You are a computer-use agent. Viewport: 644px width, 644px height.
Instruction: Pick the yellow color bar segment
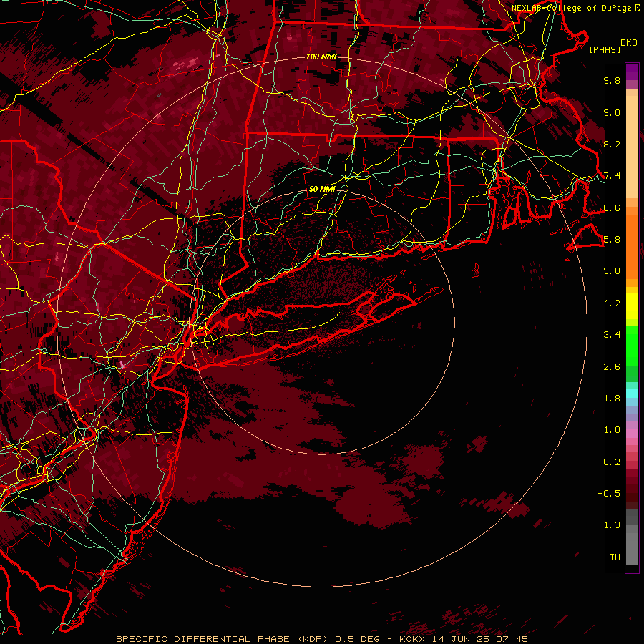point(632,306)
